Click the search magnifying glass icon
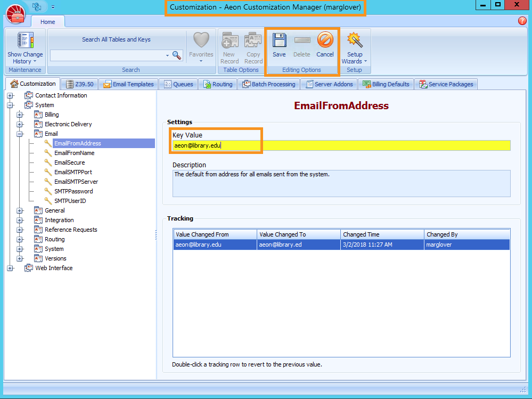 [177, 55]
